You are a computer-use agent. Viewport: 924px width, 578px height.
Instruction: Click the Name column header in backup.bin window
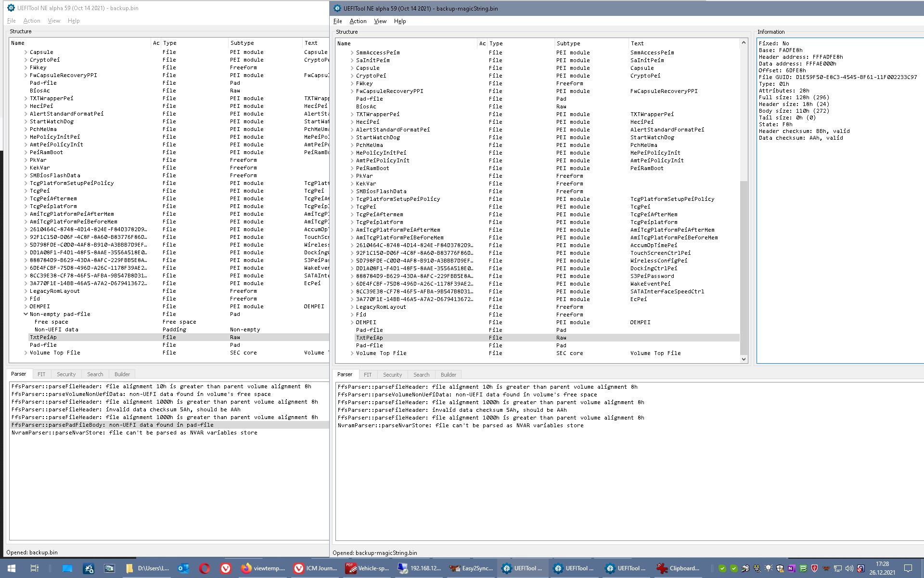80,43
